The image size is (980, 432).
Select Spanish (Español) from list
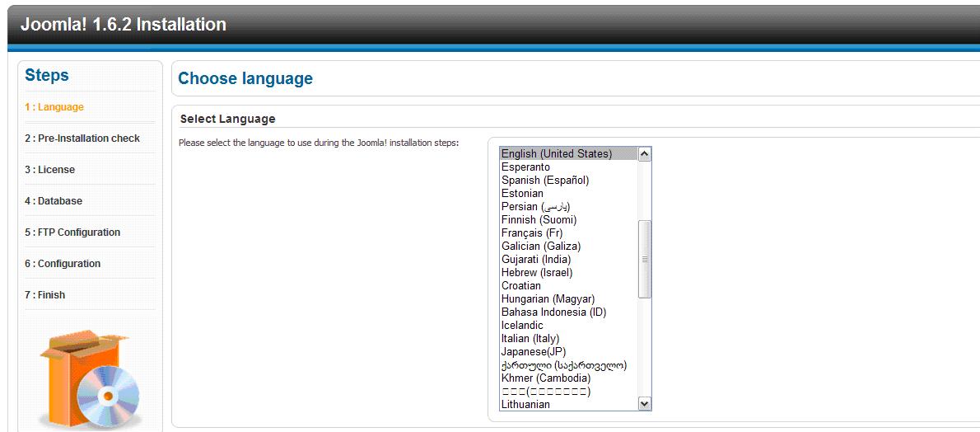tap(569, 181)
